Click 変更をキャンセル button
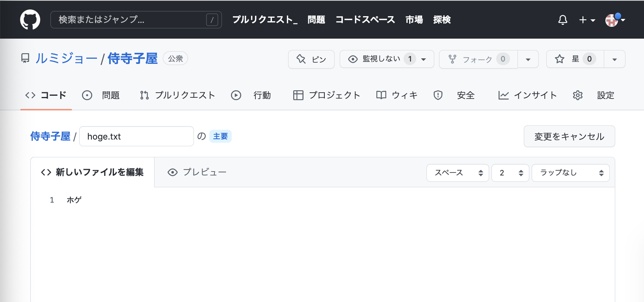Screen dimensions: 644x302 569,136
